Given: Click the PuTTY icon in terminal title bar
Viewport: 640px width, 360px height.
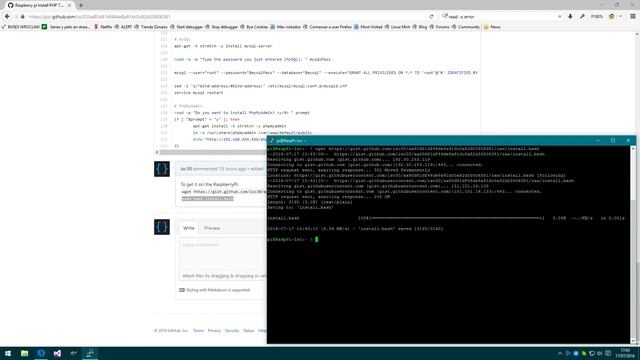Looking at the screenshot, I should [x=272, y=140].
